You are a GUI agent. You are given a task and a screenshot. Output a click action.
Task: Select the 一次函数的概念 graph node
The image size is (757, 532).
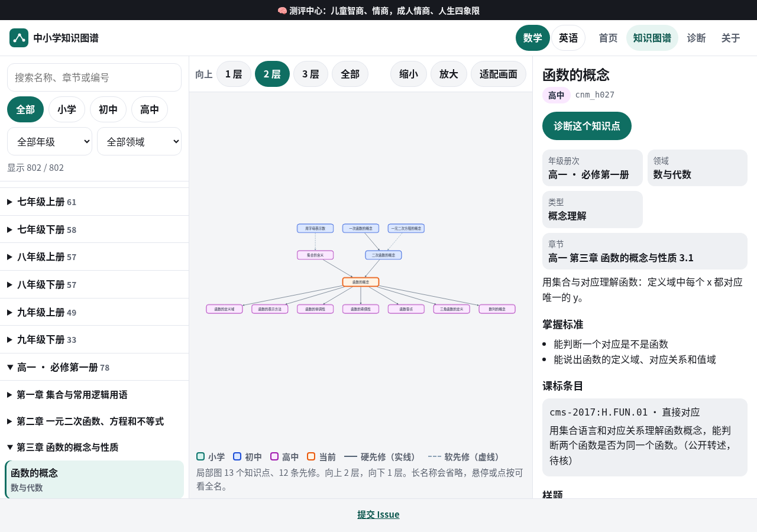pyautogui.click(x=361, y=228)
